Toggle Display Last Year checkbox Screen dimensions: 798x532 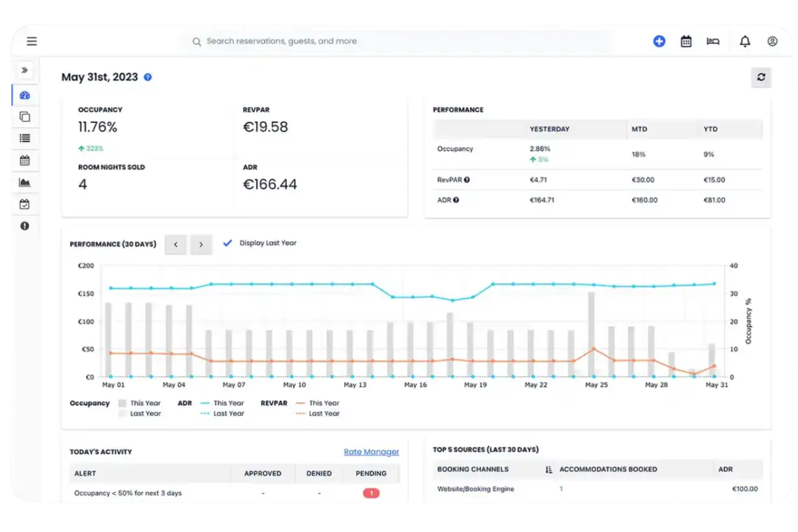point(228,243)
